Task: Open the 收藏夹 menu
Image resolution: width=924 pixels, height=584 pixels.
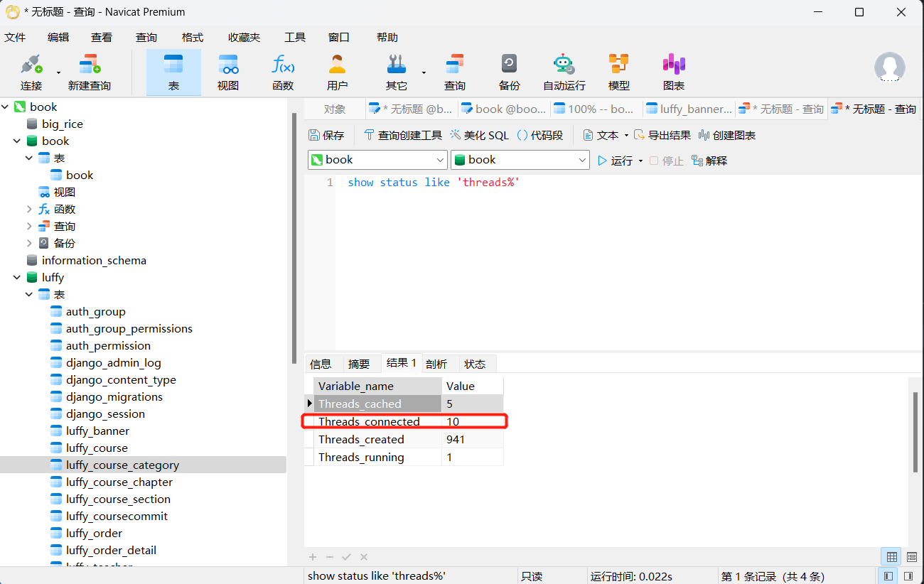Action: pos(244,38)
